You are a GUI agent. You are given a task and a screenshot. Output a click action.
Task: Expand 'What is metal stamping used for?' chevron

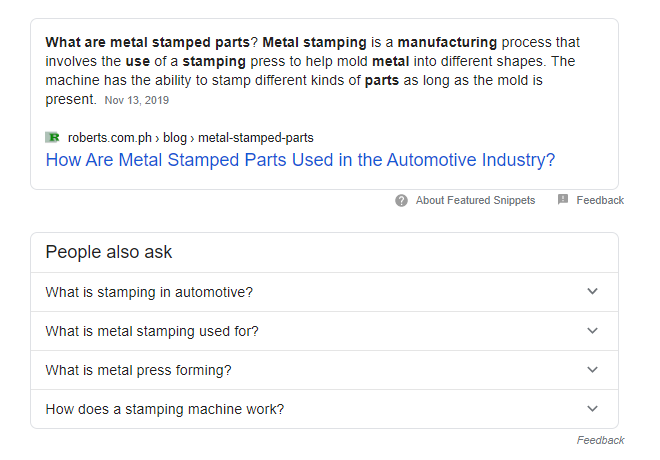592,331
